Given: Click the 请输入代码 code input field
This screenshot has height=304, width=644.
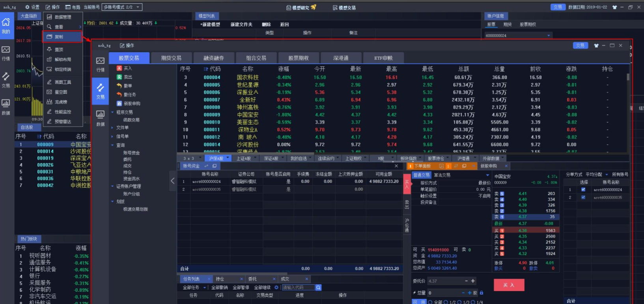Looking at the screenshot, I should point(298,287).
